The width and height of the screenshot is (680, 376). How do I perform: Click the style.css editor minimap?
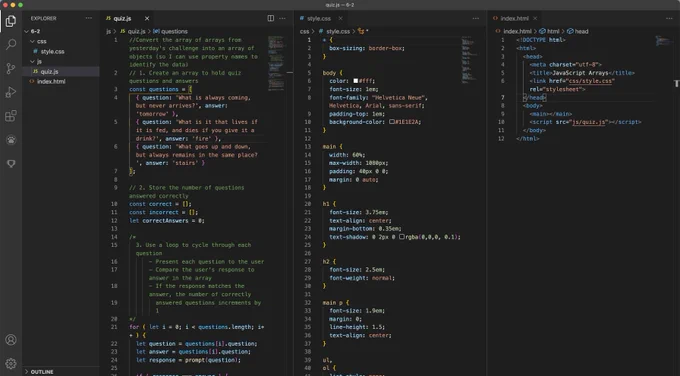[470, 61]
